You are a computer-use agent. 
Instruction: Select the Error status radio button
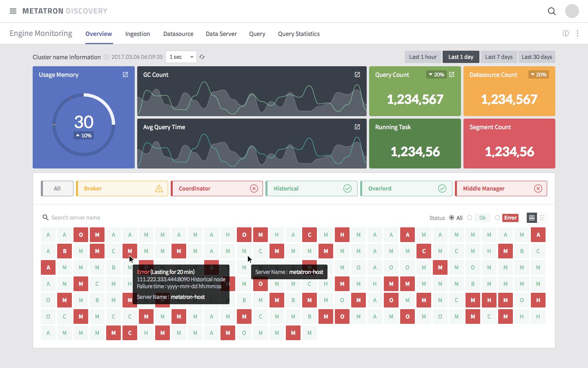point(497,218)
